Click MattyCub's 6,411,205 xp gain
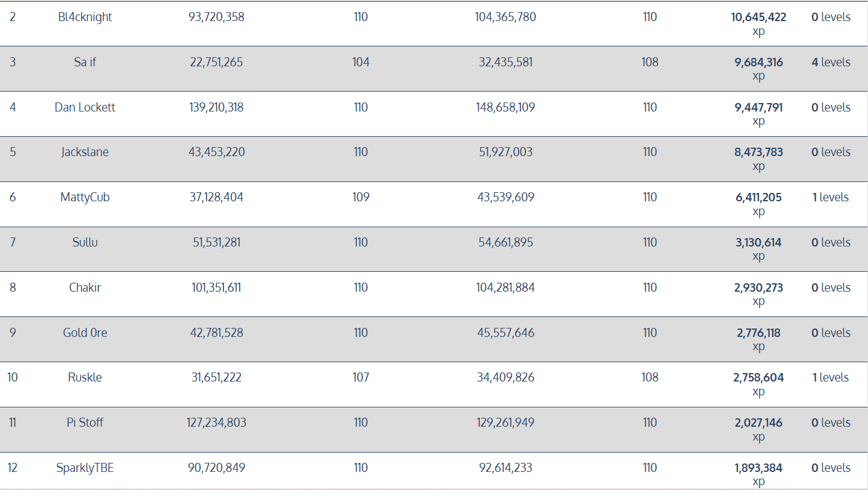 (x=758, y=197)
